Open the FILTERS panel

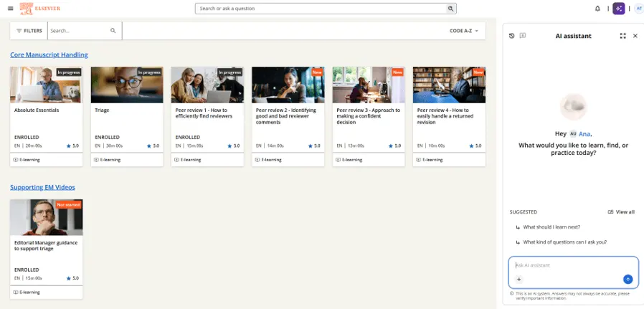[x=29, y=31]
